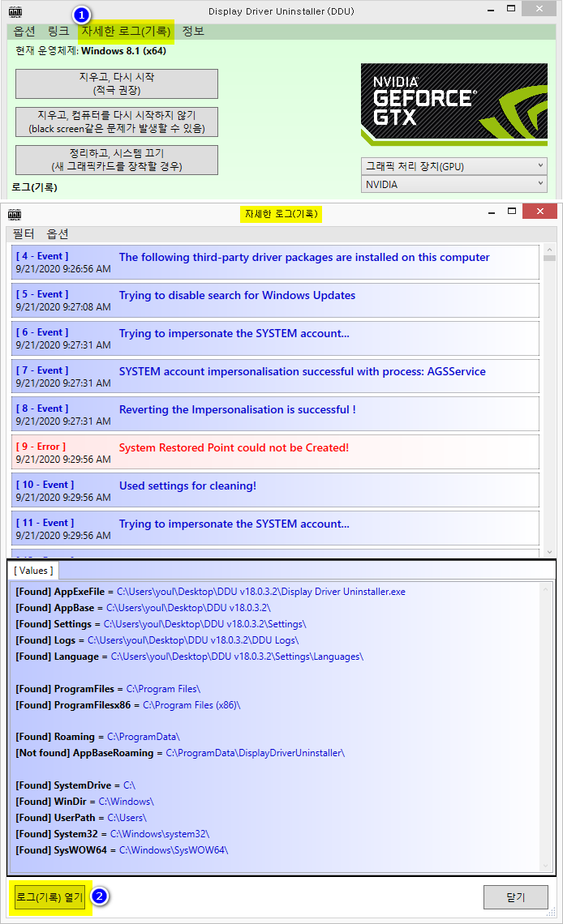Click the event list scrollbar thumb

point(549,258)
